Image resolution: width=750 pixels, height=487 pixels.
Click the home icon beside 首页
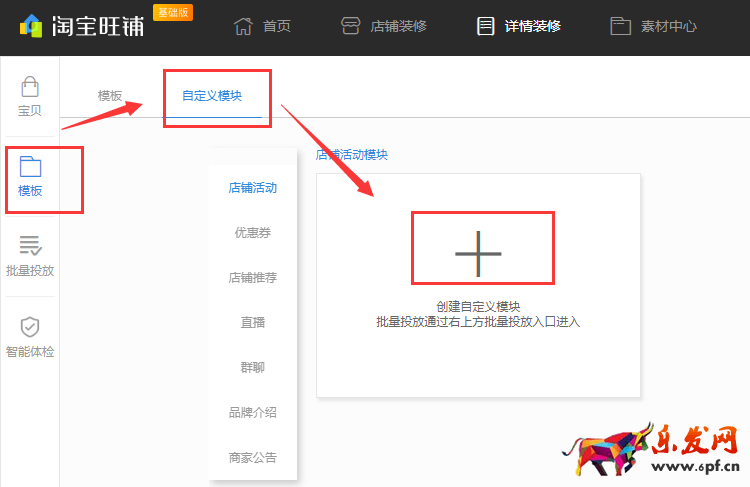(x=243, y=26)
